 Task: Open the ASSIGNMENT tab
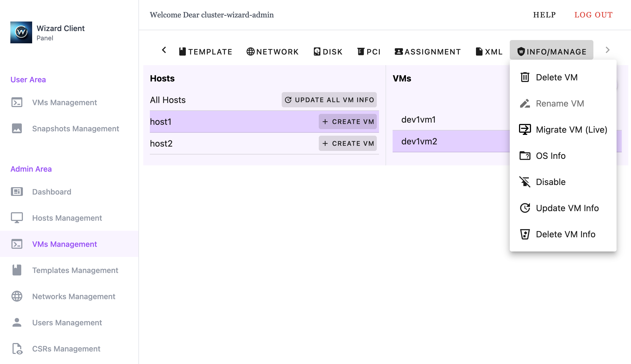(428, 51)
